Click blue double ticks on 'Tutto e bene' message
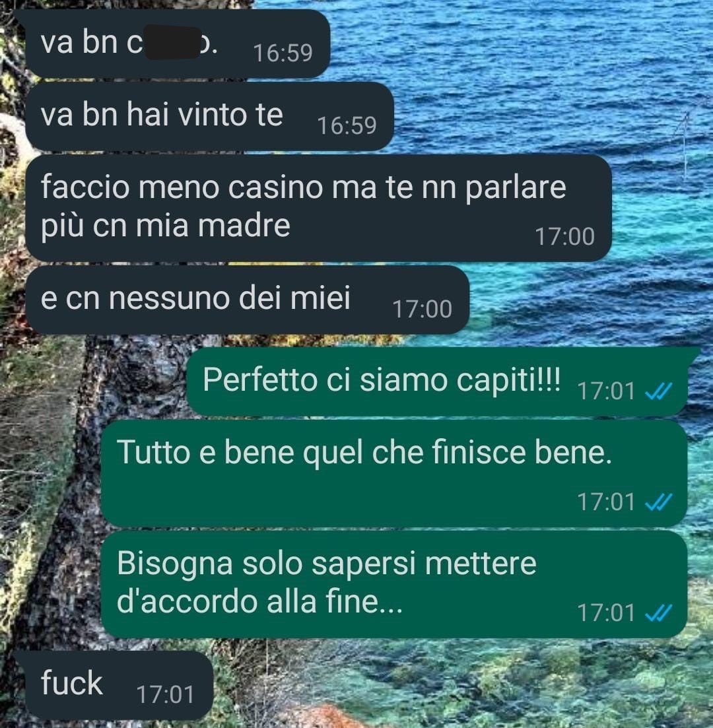 [659, 502]
